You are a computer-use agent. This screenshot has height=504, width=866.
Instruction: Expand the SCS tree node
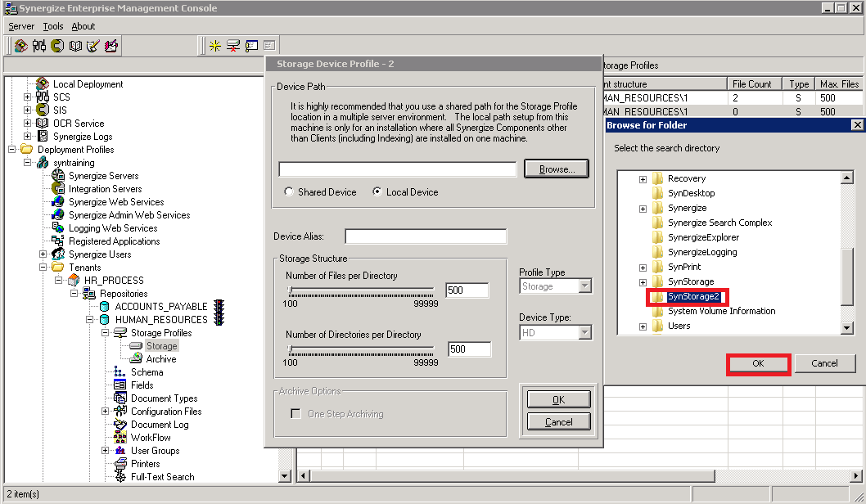coord(27,97)
